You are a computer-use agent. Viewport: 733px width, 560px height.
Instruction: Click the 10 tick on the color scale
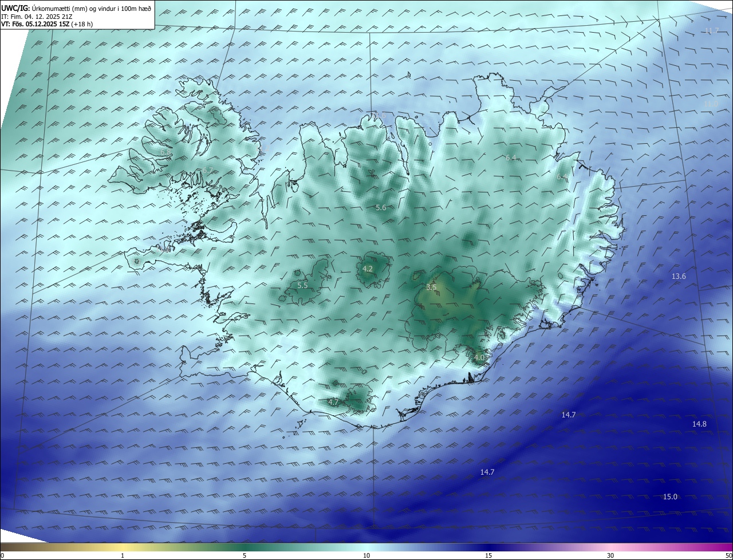366,555
